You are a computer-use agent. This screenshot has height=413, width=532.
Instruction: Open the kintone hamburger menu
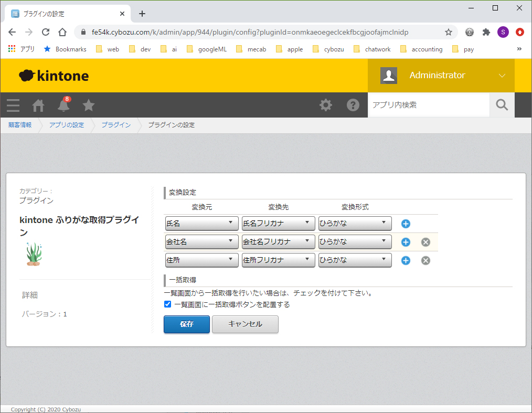(13, 105)
